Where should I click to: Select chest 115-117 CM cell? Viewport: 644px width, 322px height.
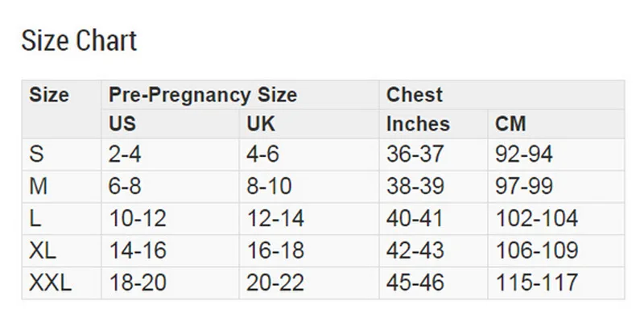pyautogui.click(x=536, y=283)
